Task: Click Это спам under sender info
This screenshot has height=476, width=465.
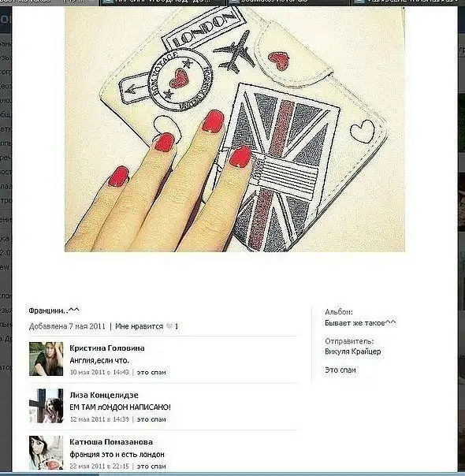Action: tap(340, 370)
